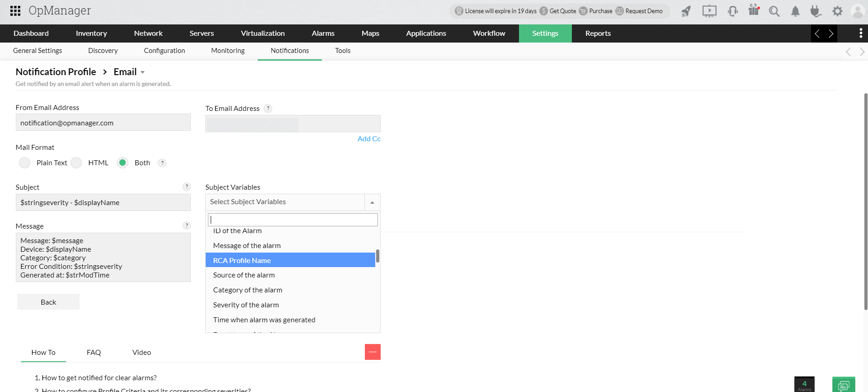Switch to the Discovery settings tab
868x392 pixels.
tap(103, 51)
